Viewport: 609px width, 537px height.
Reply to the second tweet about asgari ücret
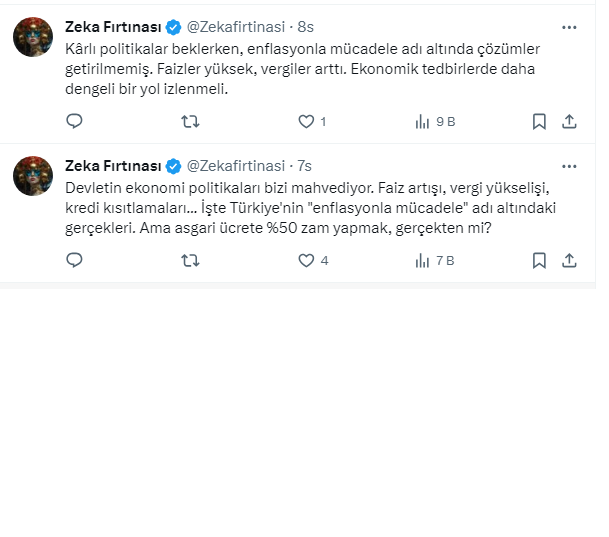[x=74, y=260]
